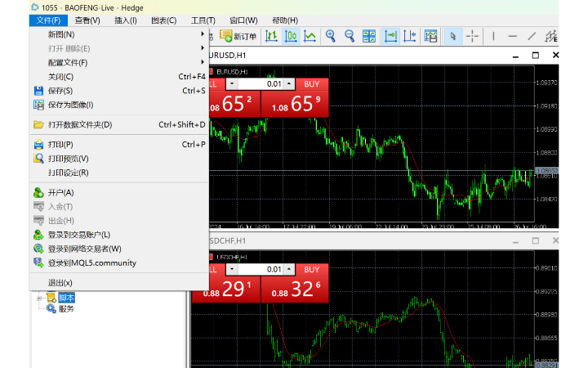588x368 pixels.
Task: Tile chart windows icon
Action: (x=369, y=37)
